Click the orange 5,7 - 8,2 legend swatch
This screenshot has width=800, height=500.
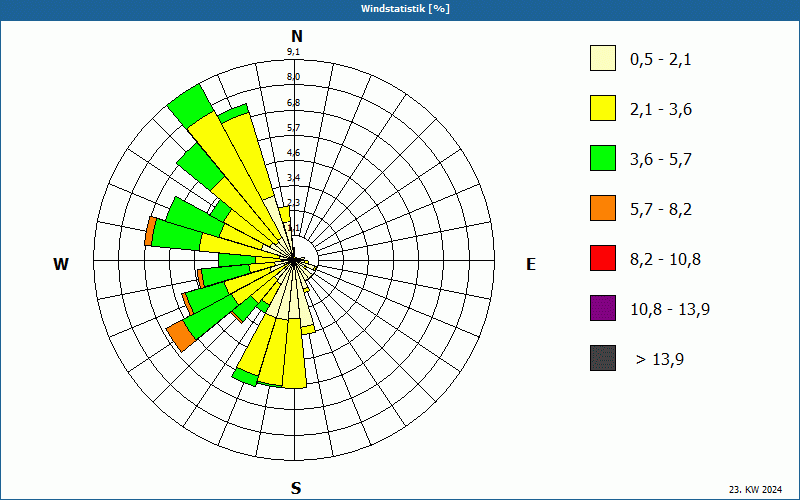click(x=603, y=208)
